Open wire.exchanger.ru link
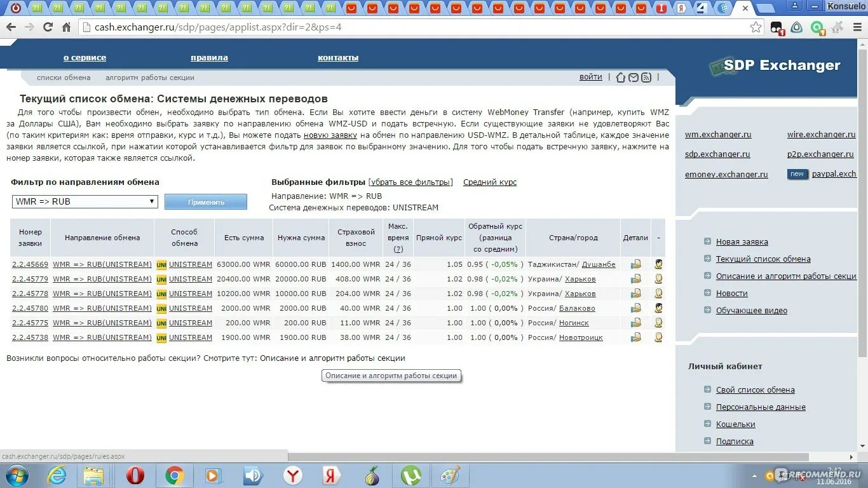The image size is (868, 488). (x=822, y=135)
